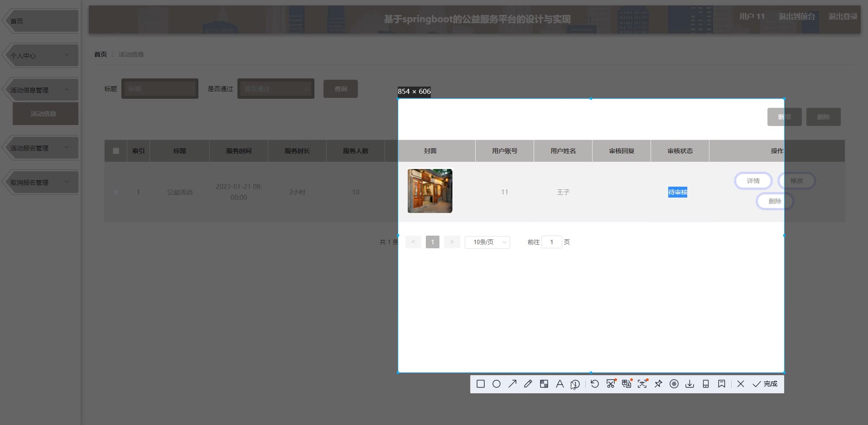Click 退出到前台 in the header
This screenshot has width=868, height=425.
pos(796,16)
